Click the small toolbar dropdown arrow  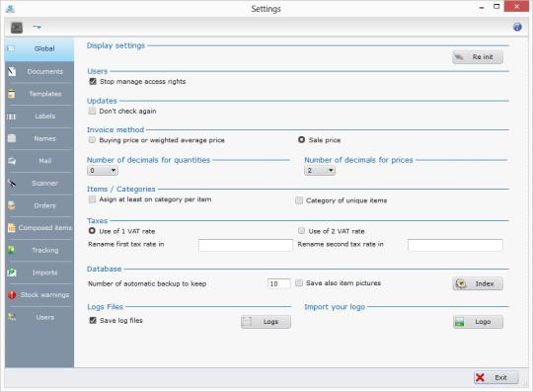point(38,27)
